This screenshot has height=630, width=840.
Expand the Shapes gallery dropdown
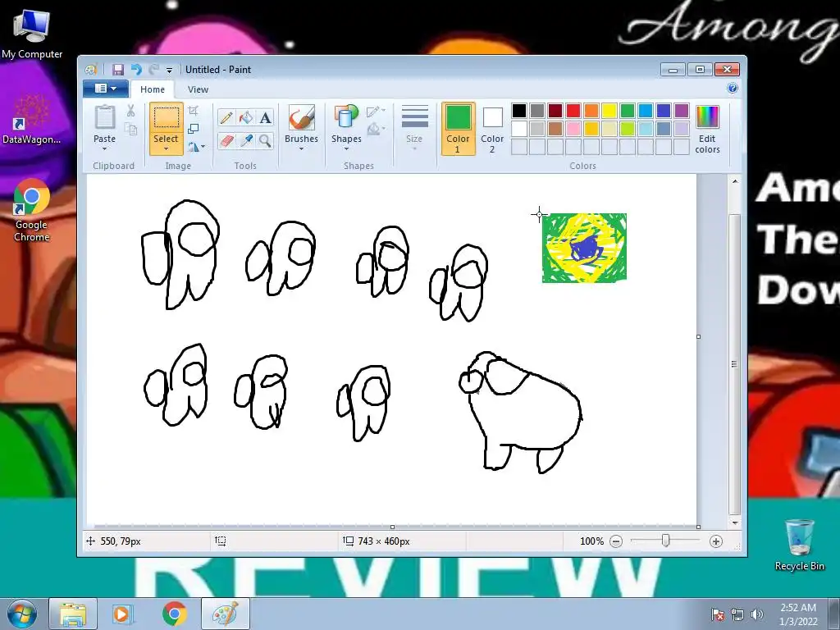(x=346, y=149)
